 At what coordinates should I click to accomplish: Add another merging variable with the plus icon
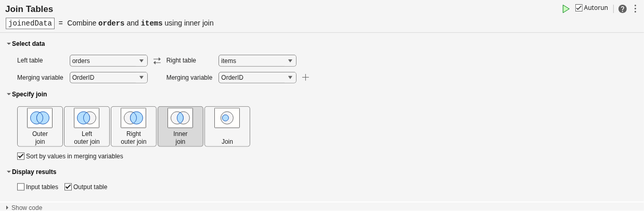(306, 77)
